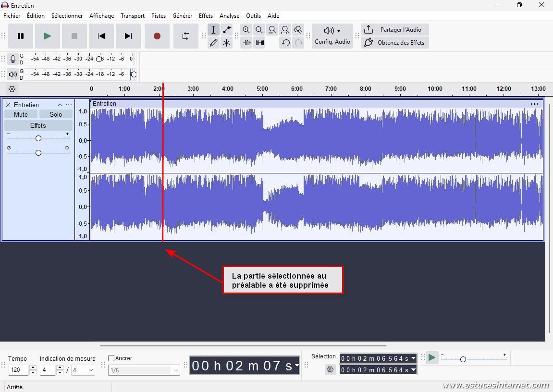Mute the Entretien track
Image resolution: width=553 pixels, height=392 pixels.
tap(21, 114)
